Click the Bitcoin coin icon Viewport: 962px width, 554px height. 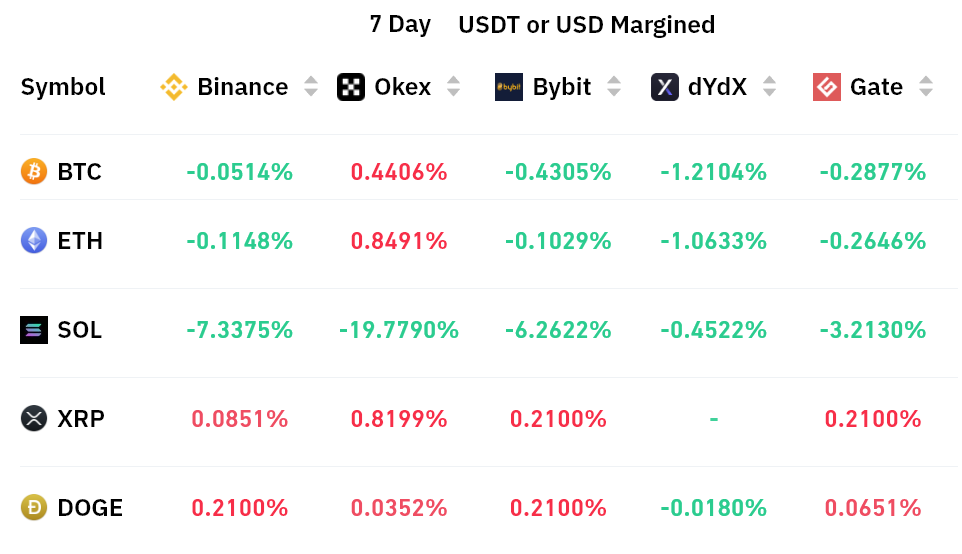point(34,172)
